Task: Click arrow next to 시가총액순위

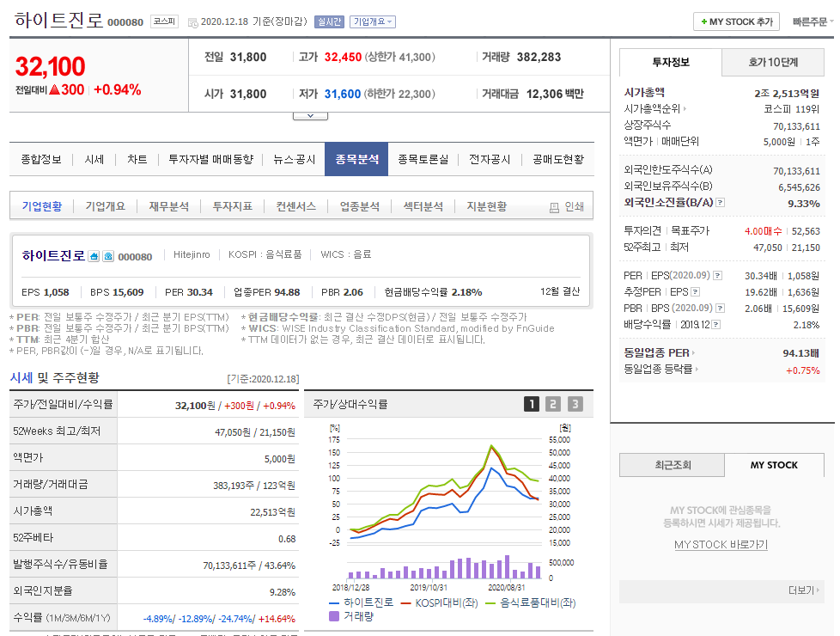Action: [x=685, y=109]
